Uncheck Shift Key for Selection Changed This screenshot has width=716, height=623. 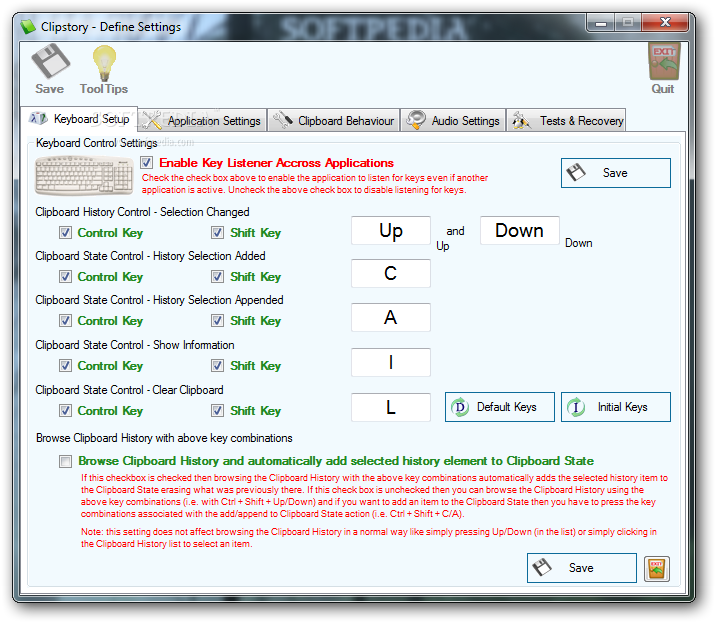click(x=217, y=233)
